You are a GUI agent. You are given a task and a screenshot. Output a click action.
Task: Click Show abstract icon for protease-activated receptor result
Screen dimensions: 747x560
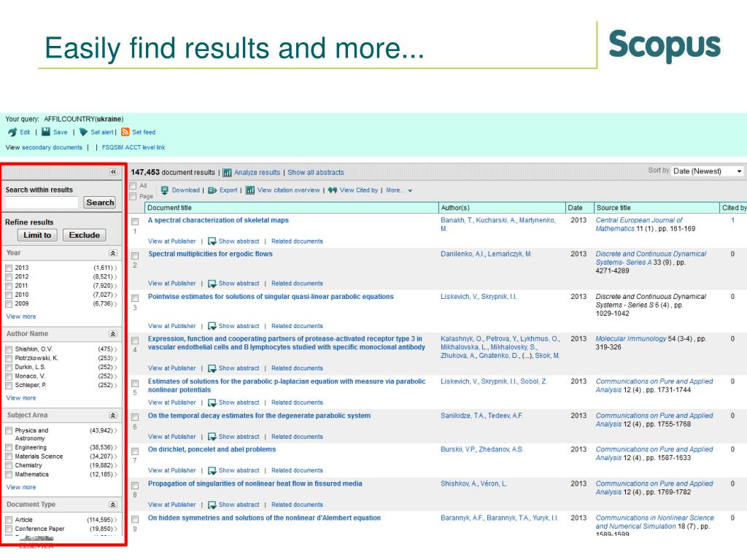212,368
